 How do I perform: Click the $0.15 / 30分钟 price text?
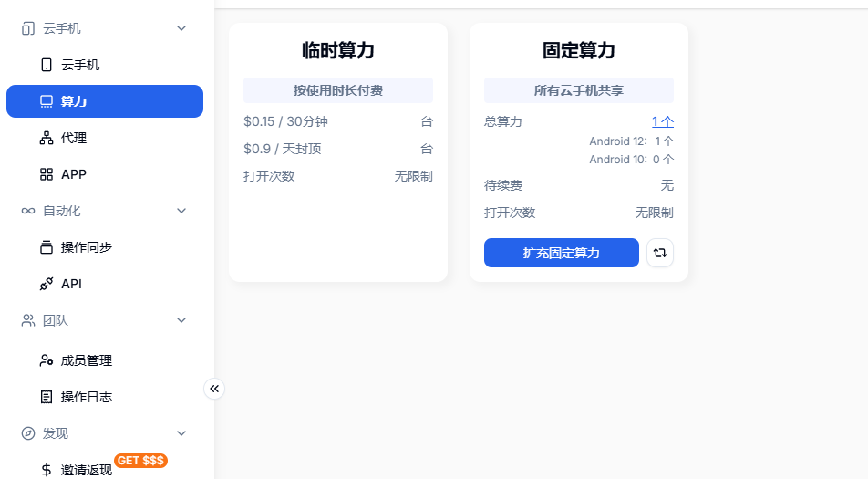click(x=285, y=121)
